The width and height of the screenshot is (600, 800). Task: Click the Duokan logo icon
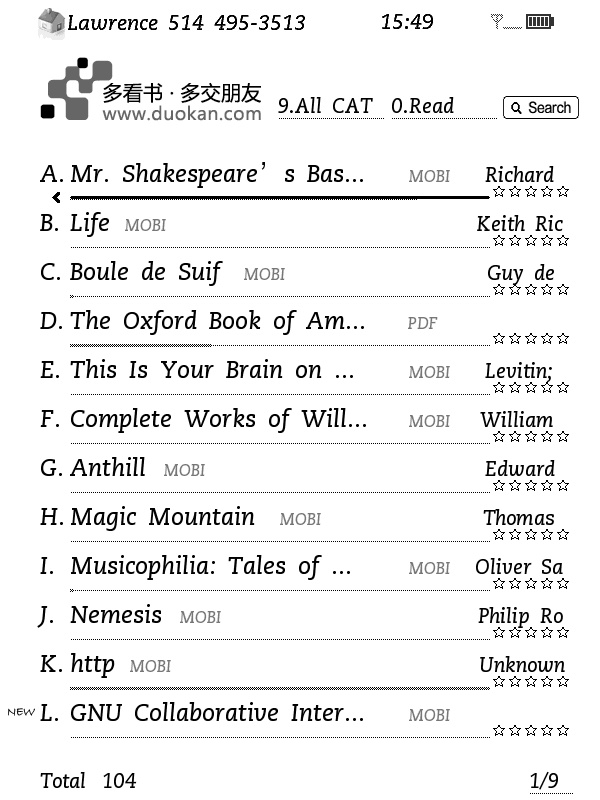click(76, 89)
